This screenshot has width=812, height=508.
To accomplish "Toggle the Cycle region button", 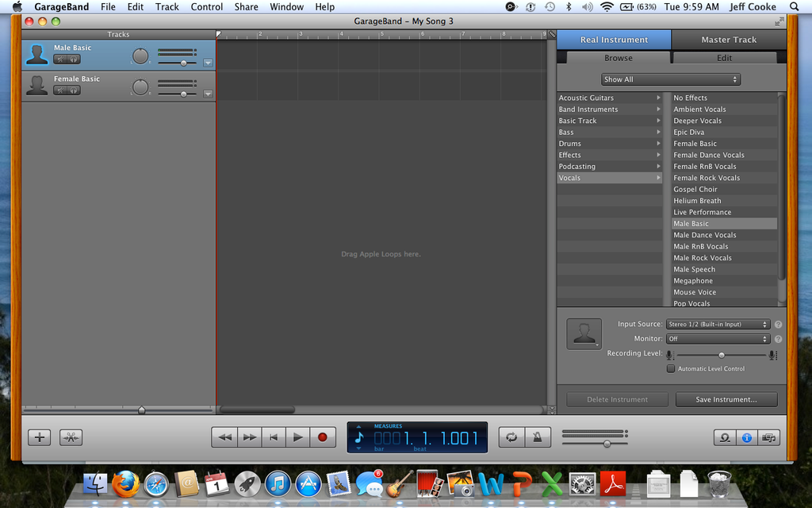I will (511, 437).
